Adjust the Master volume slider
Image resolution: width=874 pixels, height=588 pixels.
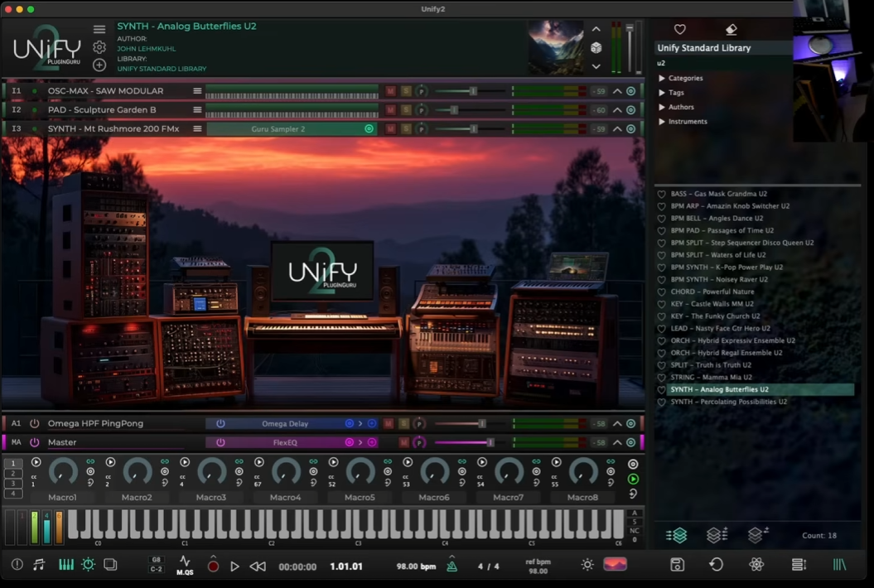pyautogui.click(x=490, y=442)
